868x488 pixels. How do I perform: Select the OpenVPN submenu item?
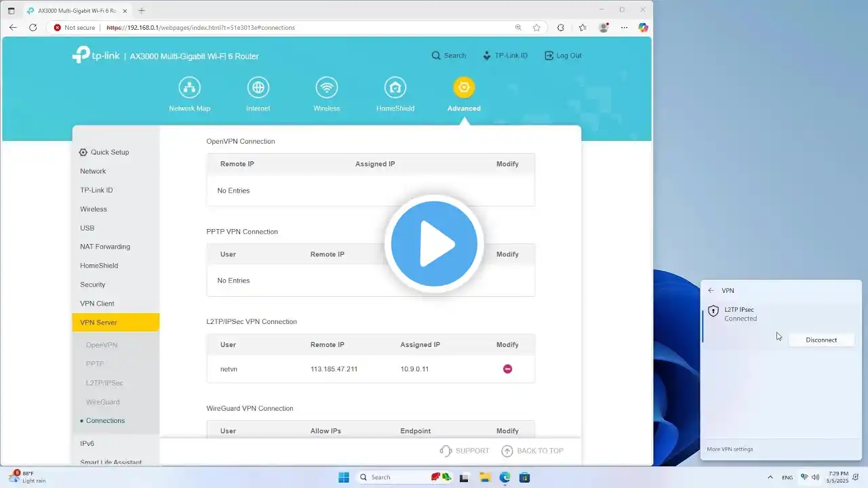(102, 345)
